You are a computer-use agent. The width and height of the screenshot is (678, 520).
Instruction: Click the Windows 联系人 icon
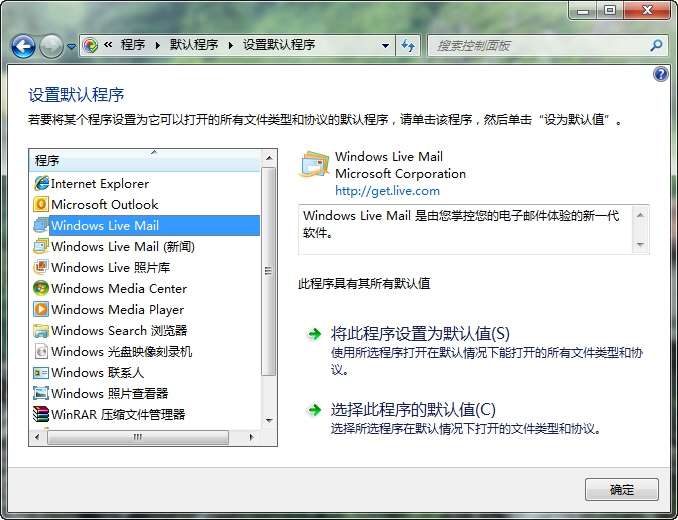41,373
